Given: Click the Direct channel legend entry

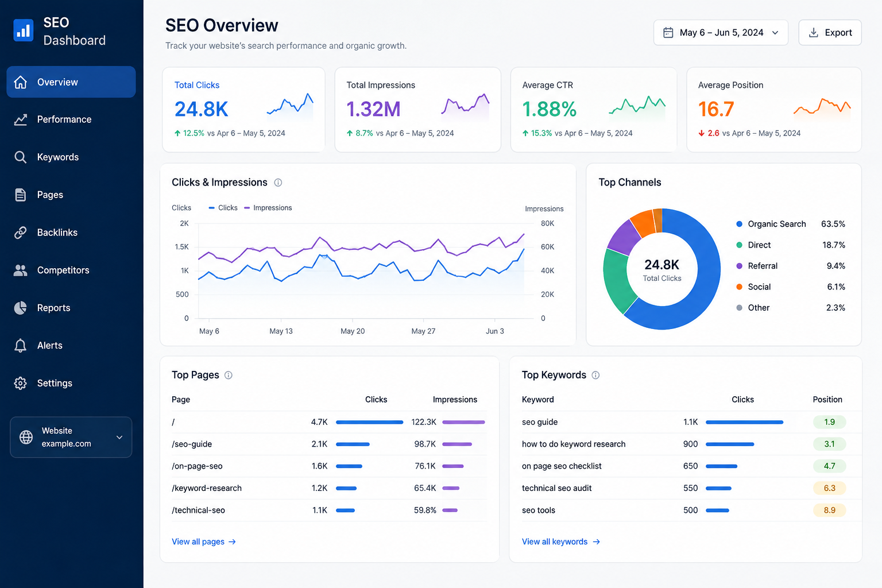Looking at the screenshot, I should [x=791, y=245].
